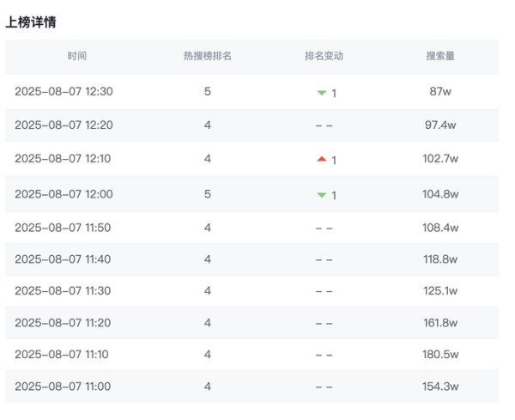This screenshot has width=515, height=420.
Task: Click the 180.5w search volume value
Action: [441, 354]
